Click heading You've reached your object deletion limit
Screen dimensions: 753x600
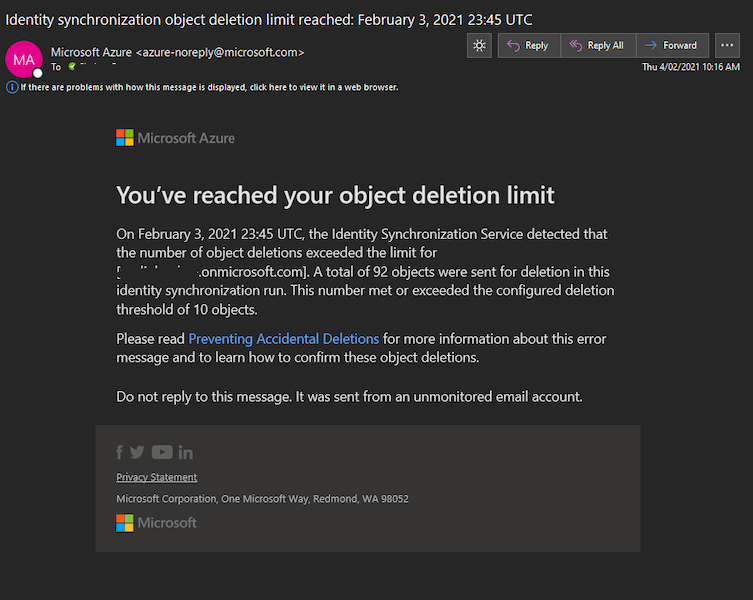click(x=335, y=196)
